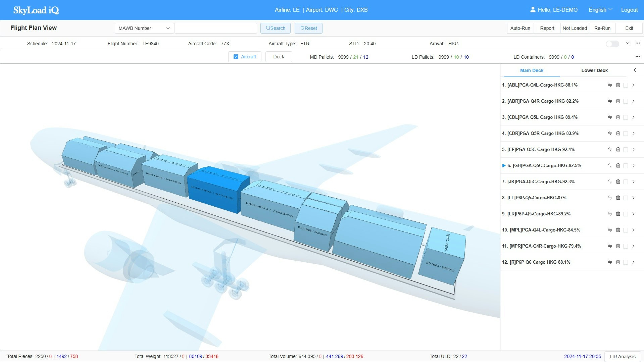644x362 pixels.
Task: Toggle the flight info row switch
Action: coord(612,44)
